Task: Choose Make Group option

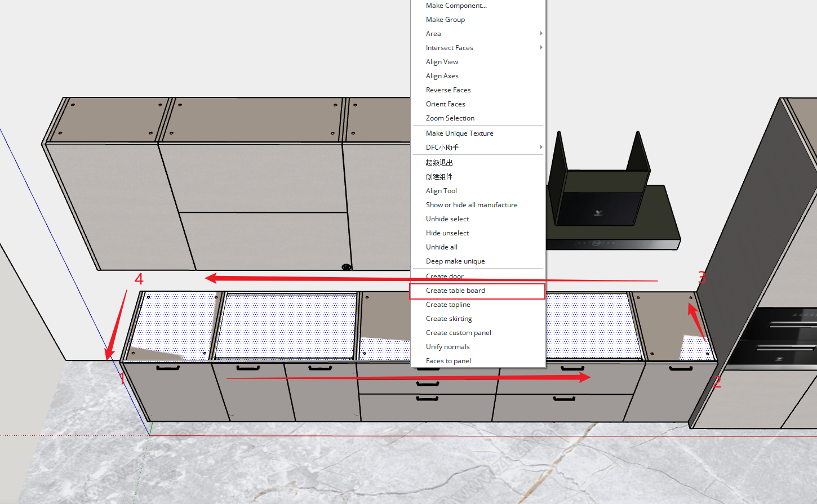Action: coord(445,20)
